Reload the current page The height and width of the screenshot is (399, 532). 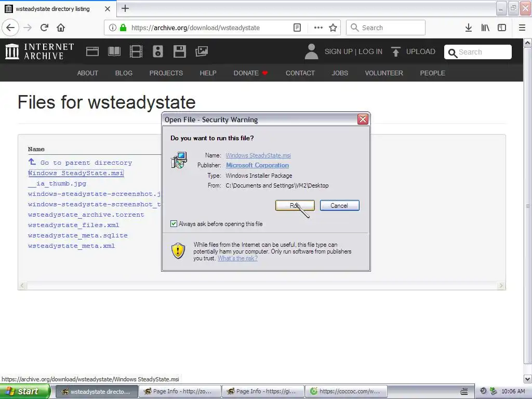pos(44,28)
